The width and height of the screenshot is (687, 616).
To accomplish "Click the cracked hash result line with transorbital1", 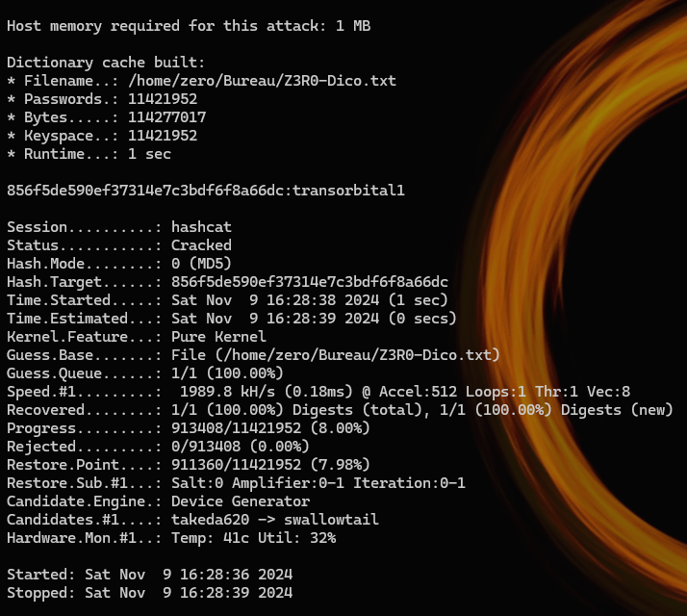I will (205, 191).
